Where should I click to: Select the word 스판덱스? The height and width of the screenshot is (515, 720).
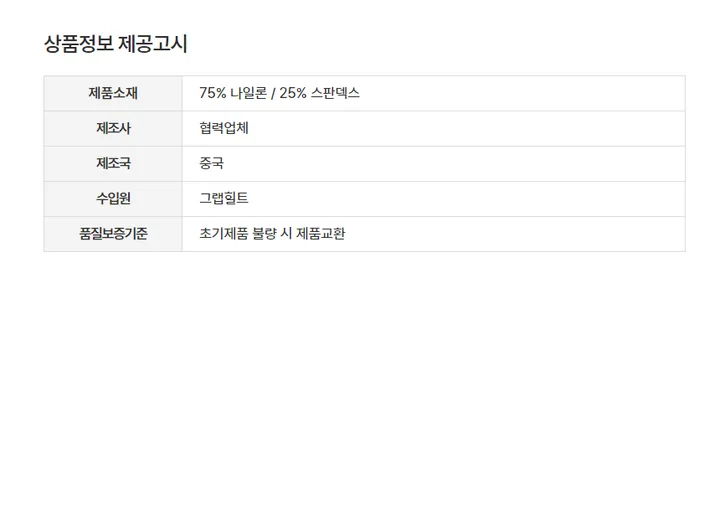coord(335,93)
